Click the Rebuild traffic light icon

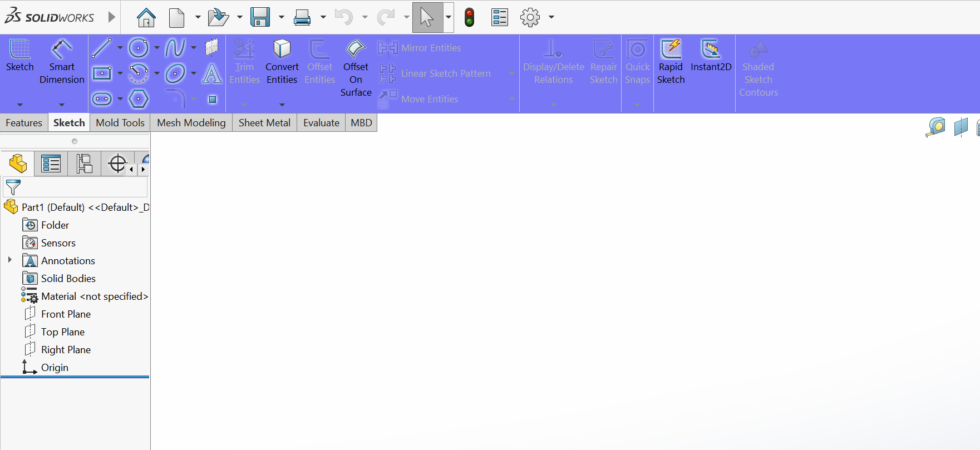pos(469,17)
